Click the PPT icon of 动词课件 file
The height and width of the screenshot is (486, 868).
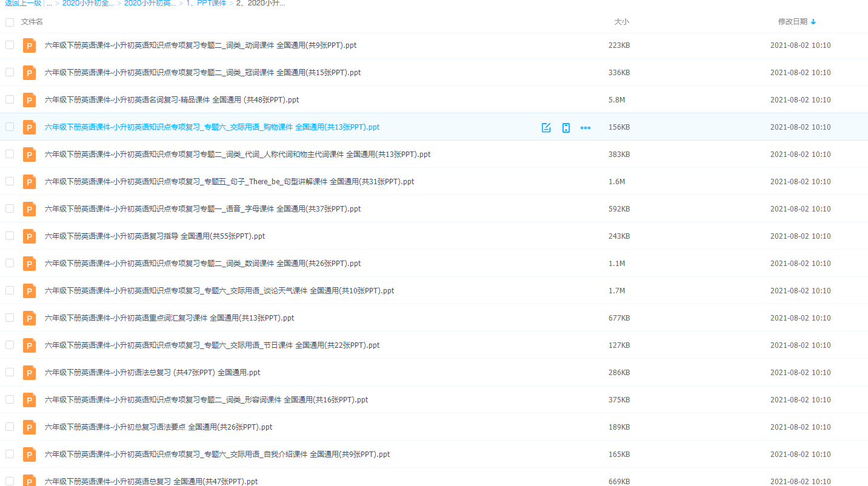[29, 45]
